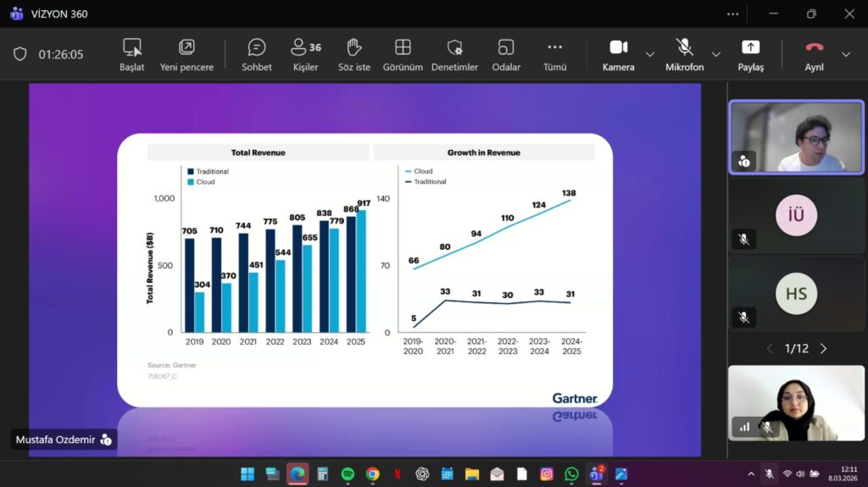Go to next participant page
The height and width of the screenshot is (487, 868).
pyautogui.click(x=823, y=348)
